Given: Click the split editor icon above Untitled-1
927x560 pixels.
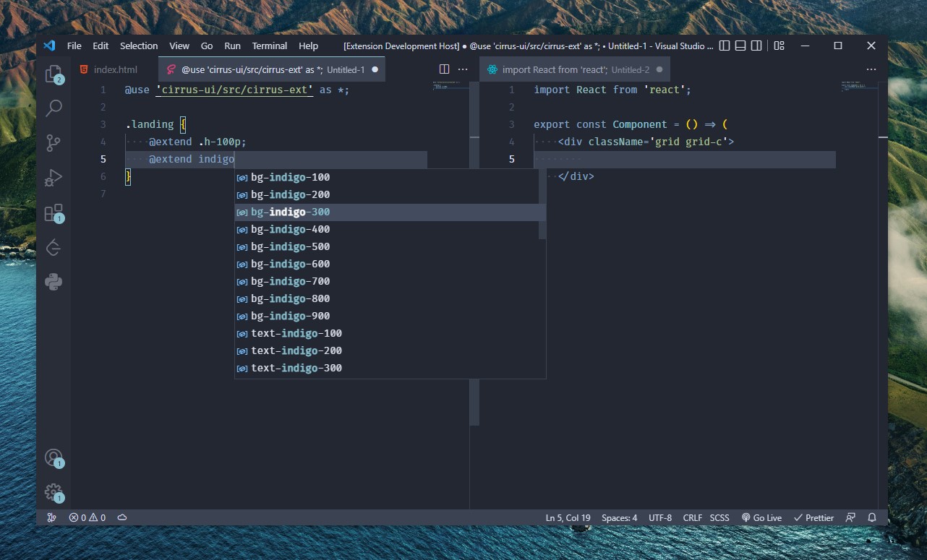Looking at the screenshot, I should click(443, 69).
